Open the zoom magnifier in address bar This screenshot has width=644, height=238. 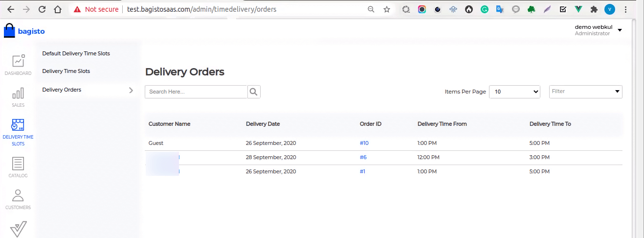(371, 9)
